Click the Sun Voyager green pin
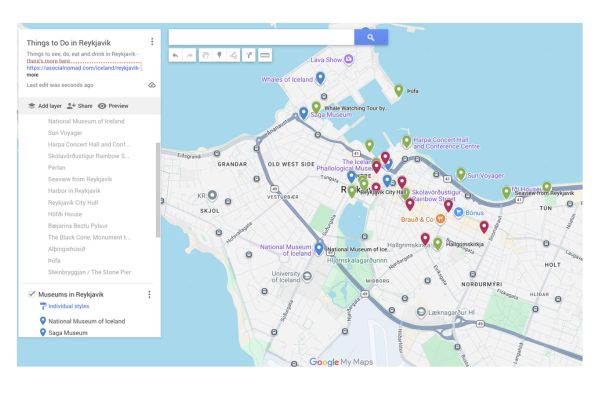 point(461,174)
